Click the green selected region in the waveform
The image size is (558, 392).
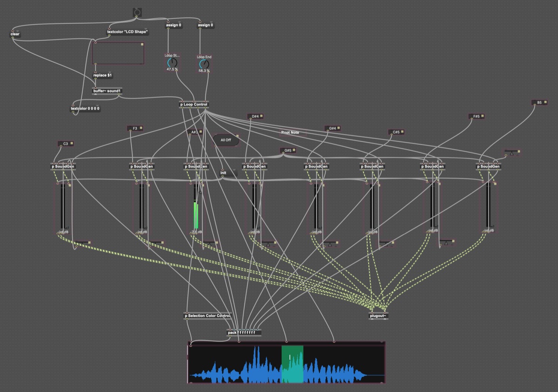(292, 364)
